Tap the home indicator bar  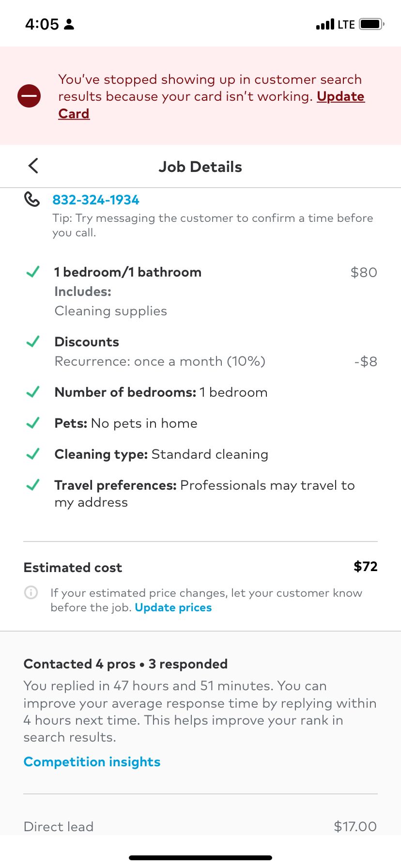(200, 858)
